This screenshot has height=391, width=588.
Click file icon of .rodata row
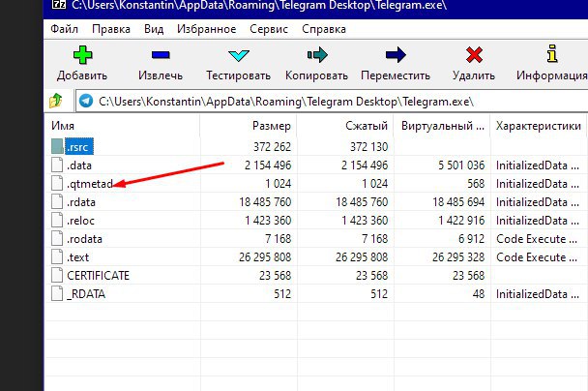(57, 238)
